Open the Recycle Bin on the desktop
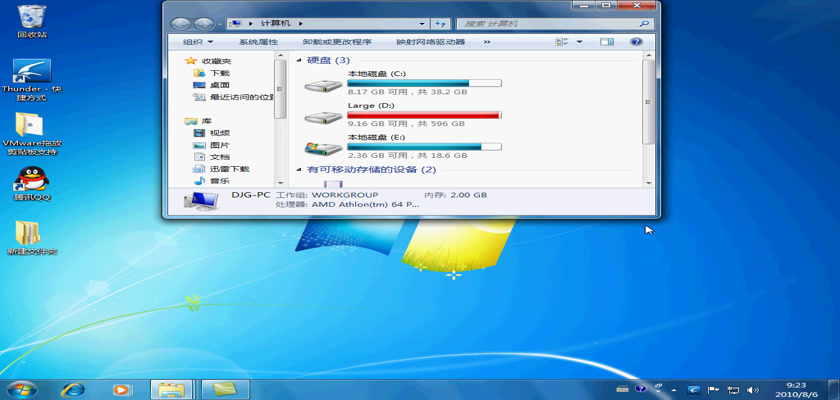 (31, 16)
